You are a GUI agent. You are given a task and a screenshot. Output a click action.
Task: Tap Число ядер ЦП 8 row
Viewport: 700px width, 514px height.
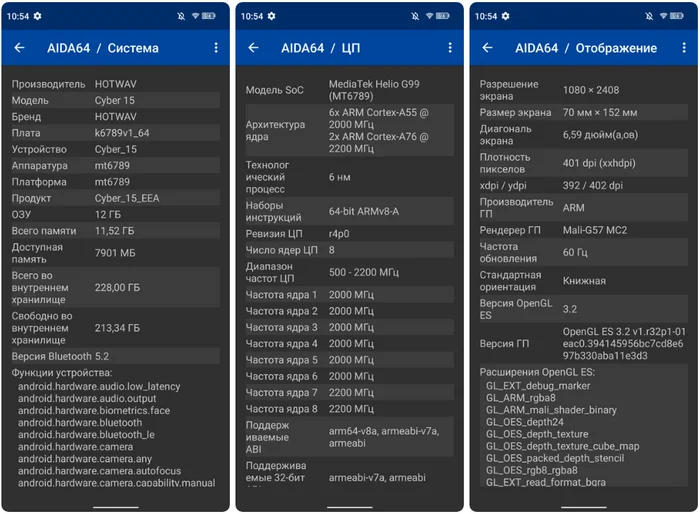(x=350, y=250)
